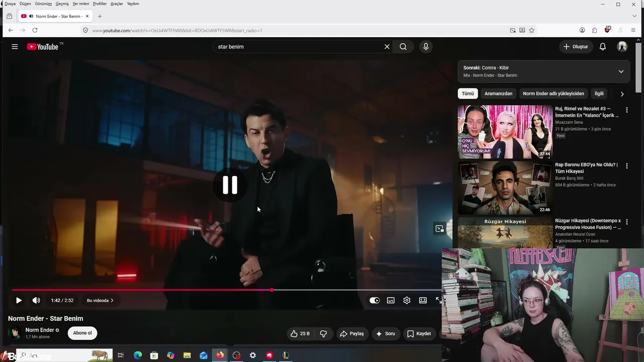
Task: Open Task View on the taskbar
Action: [x=121, y=355]
